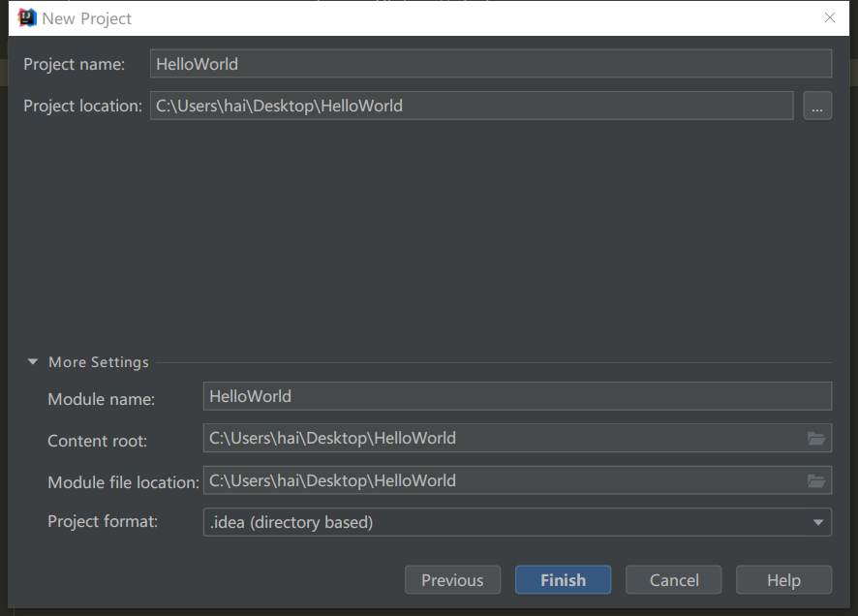The image size is (858, 616).
Task: Click into the Content root path field
Action: click(x=504, y=439)
